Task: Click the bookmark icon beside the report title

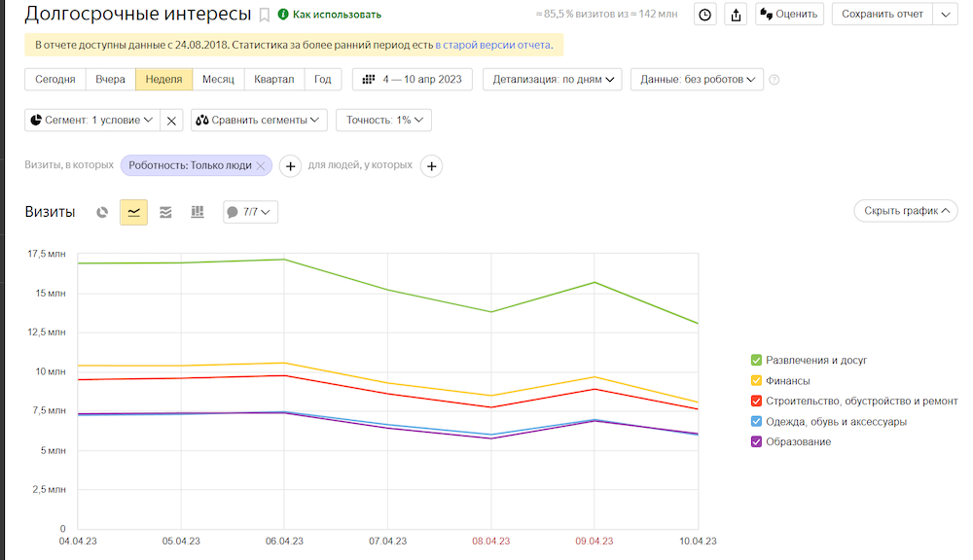Action: coord(264,15)
